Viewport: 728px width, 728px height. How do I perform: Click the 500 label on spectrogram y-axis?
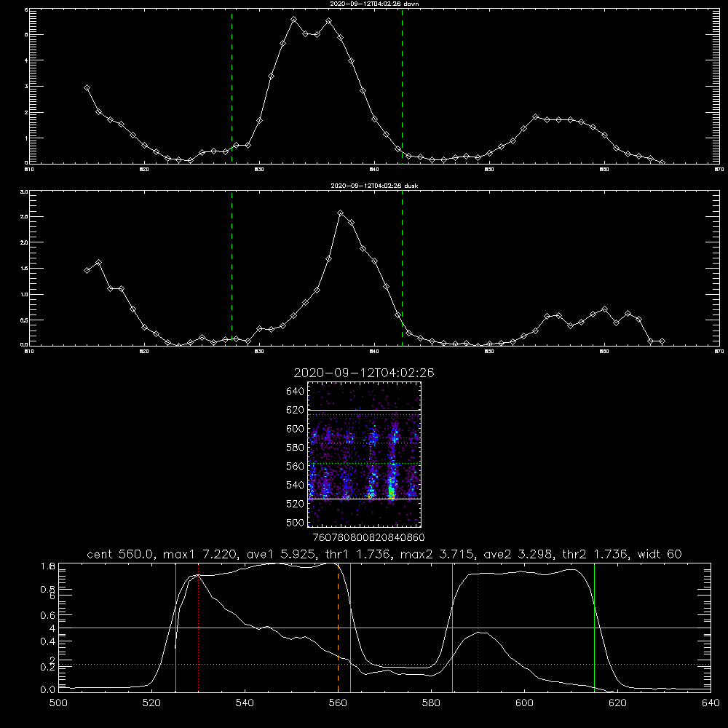[296, 523]
